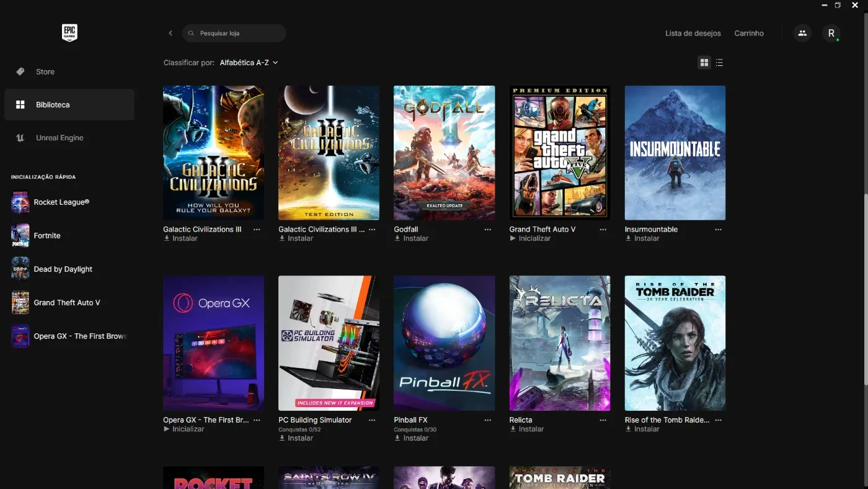Open three-dot menu for Relicta
Viewport: 868px width, 489px height.
(x=603, y=420)
